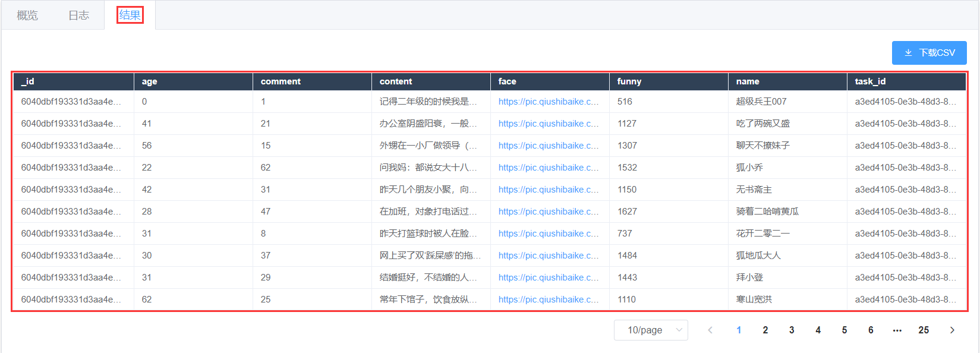Click the name cell 无书斋主
980x353 pixels.
(x=754, y=190)
